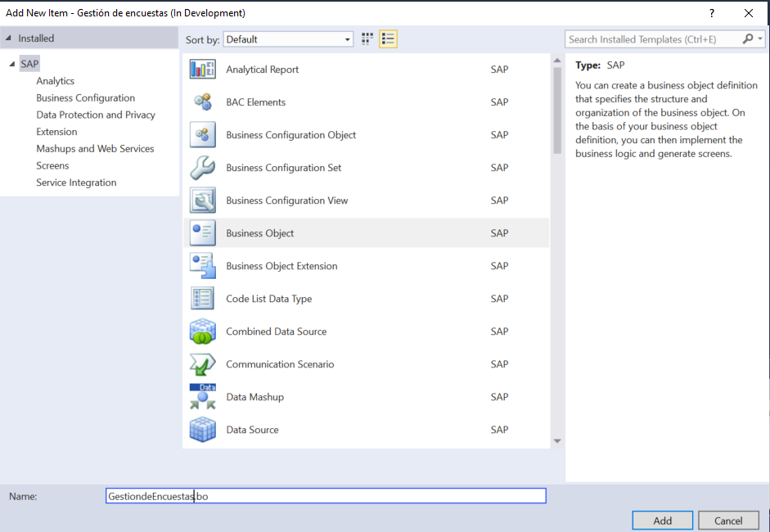770x532 pixels.
Task: Select Business Configuration Object text
Action: (290, 135)
